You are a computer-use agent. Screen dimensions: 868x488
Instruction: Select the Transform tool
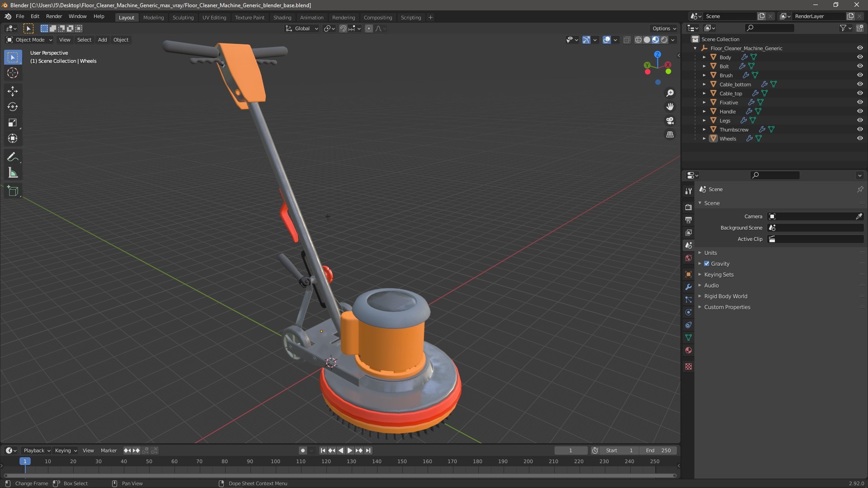pyautogui.click(x=13, y=139)
